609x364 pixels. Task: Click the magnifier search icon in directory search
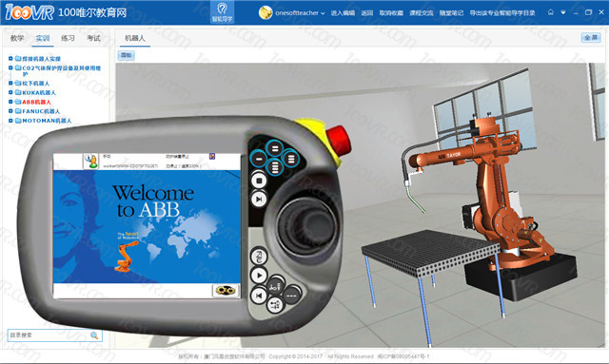click(94, 335)
